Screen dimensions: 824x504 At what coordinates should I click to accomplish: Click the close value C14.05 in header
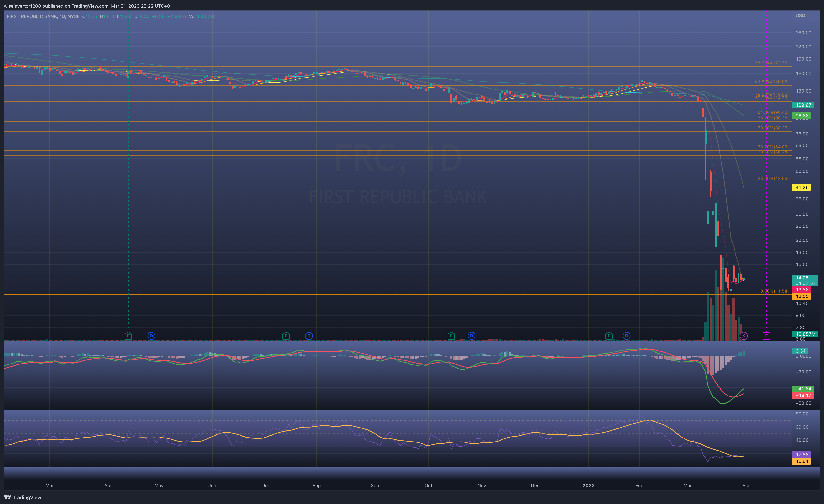coord(142,16)
